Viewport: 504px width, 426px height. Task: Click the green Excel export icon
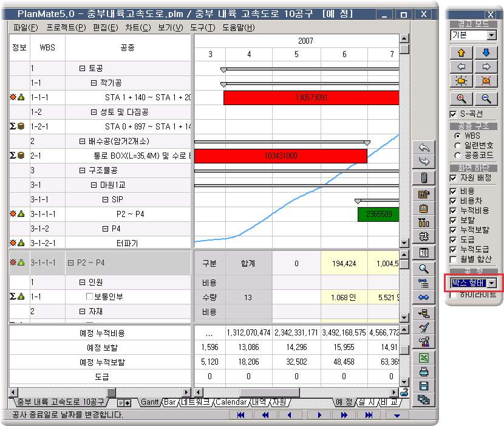[424, 358]
